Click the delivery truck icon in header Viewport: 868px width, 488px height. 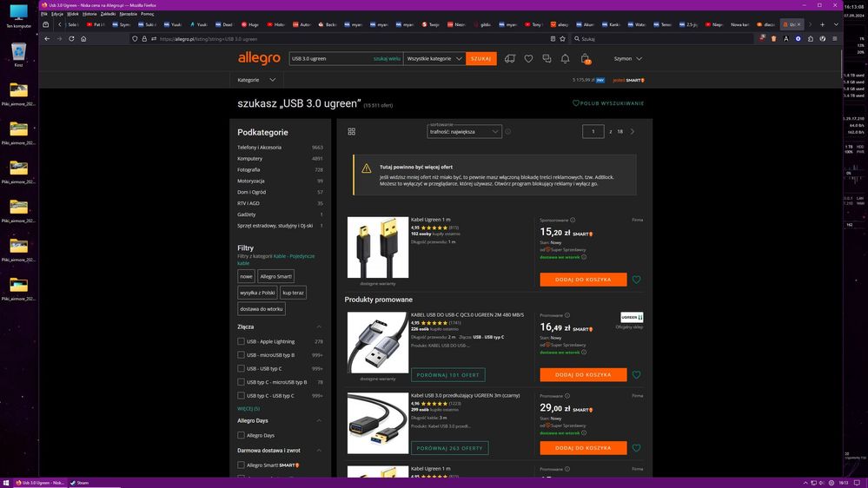coord(510,59)
